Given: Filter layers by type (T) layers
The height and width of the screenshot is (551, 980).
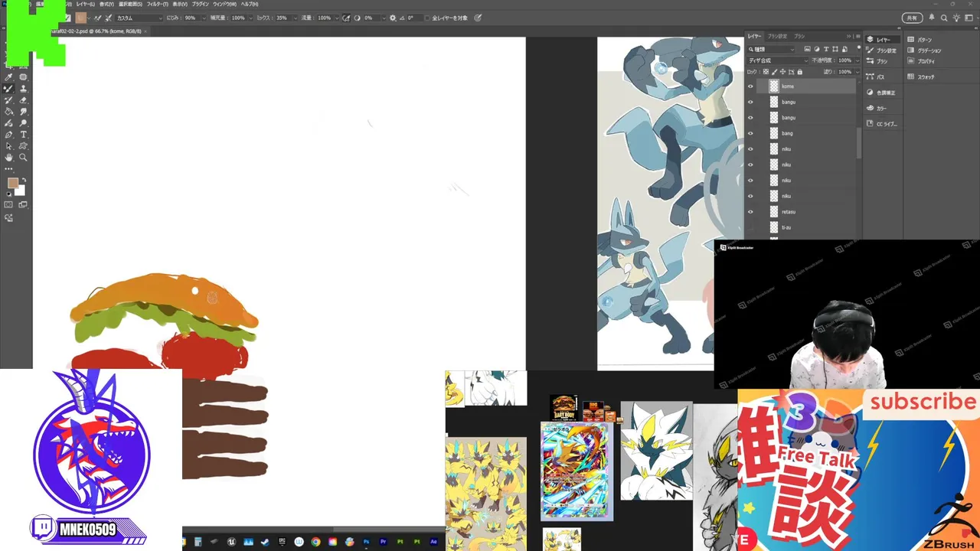Looking at the screenshot, I should click(x=826, y=49).
